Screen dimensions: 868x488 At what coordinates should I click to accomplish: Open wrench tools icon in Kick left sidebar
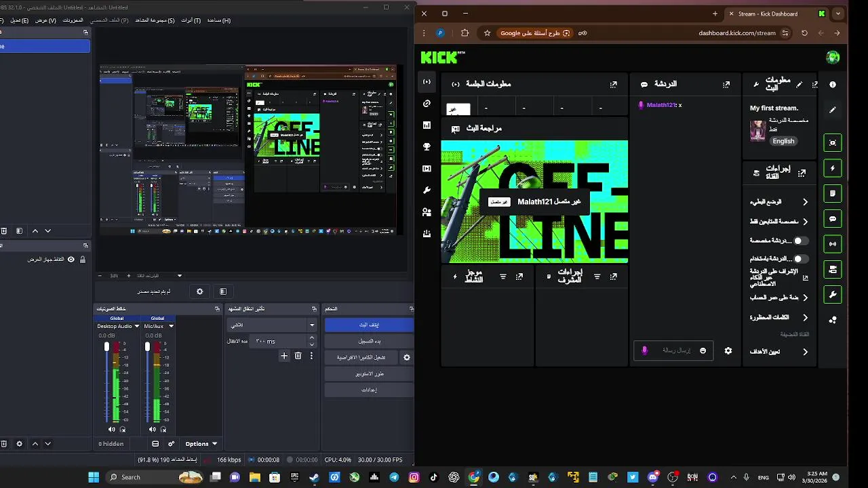click(427, 190)
